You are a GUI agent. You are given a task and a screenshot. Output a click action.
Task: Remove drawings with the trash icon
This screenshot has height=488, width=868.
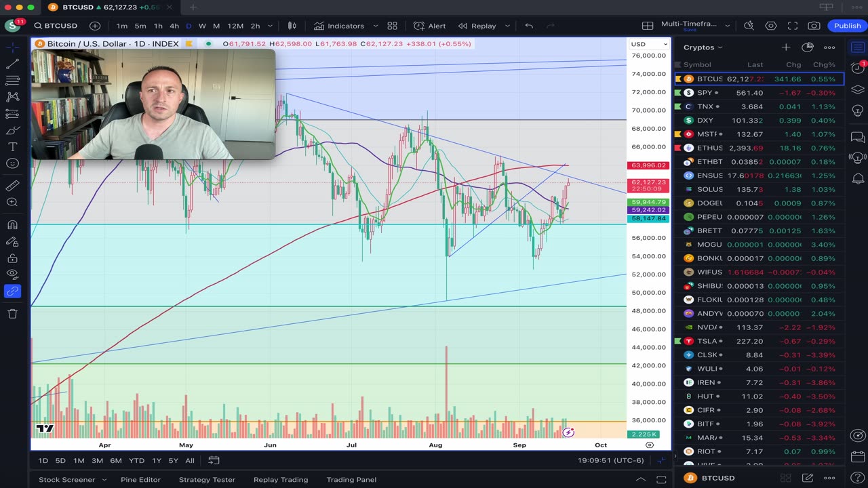coord(12,314)
